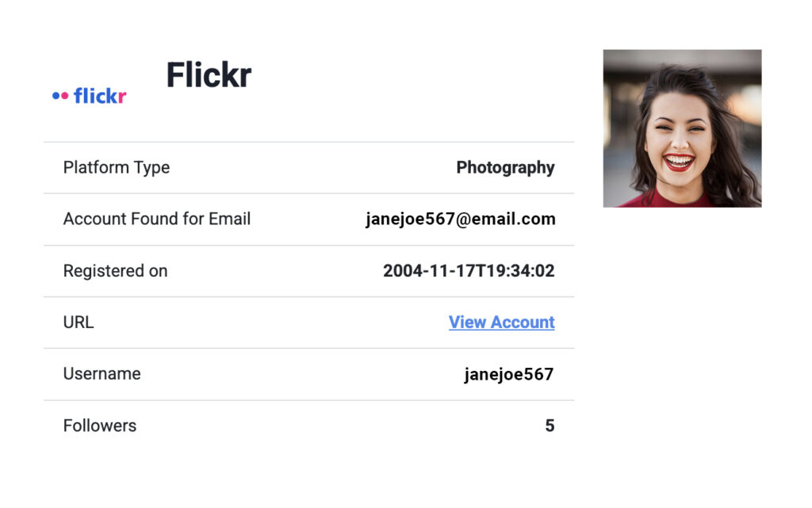Click the Followers row label

(x=100, y=426)
